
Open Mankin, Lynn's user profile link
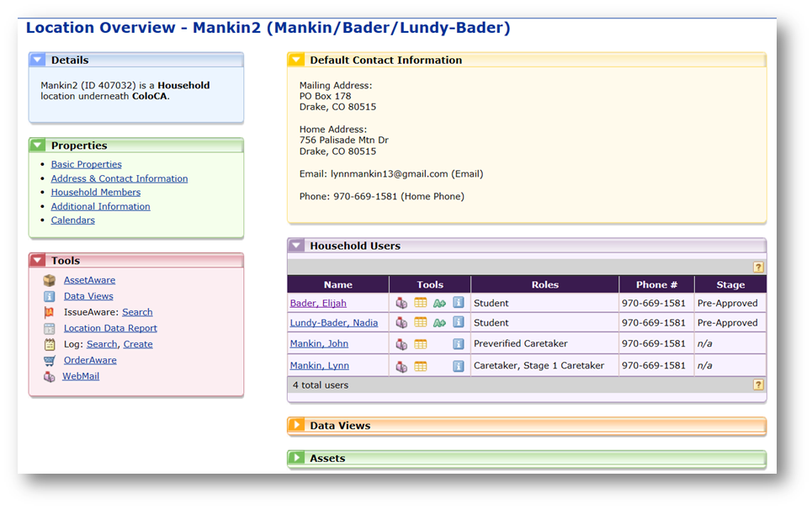[319, 366]
